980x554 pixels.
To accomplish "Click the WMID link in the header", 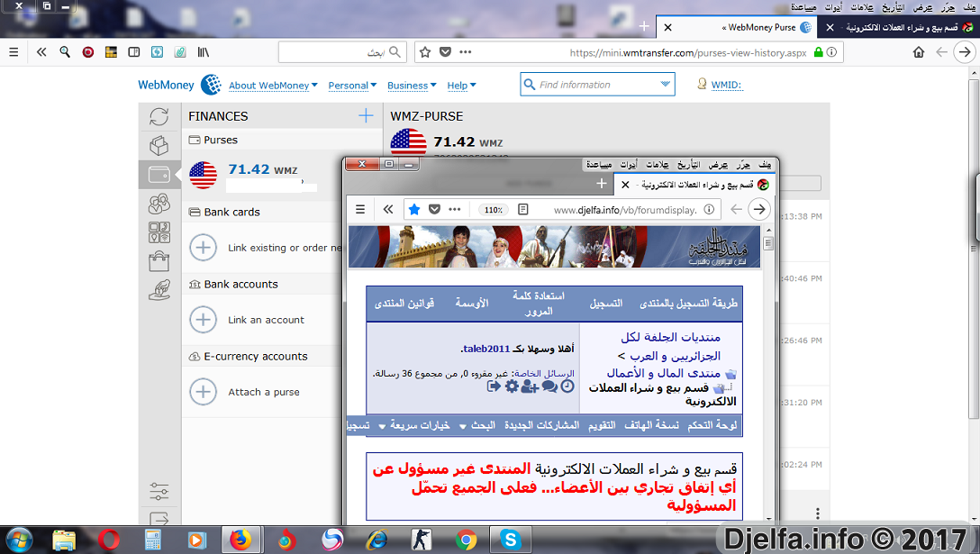I will tap(726, 85).
